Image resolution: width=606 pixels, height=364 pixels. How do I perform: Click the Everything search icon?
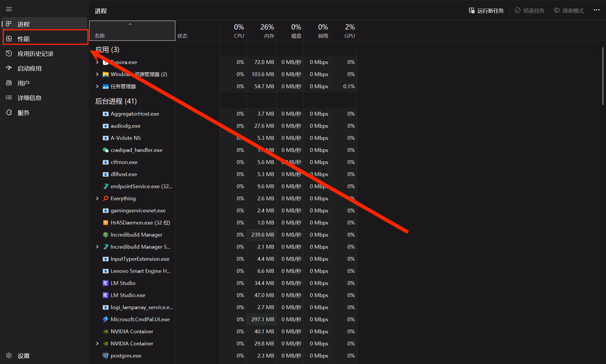[105, 199]
